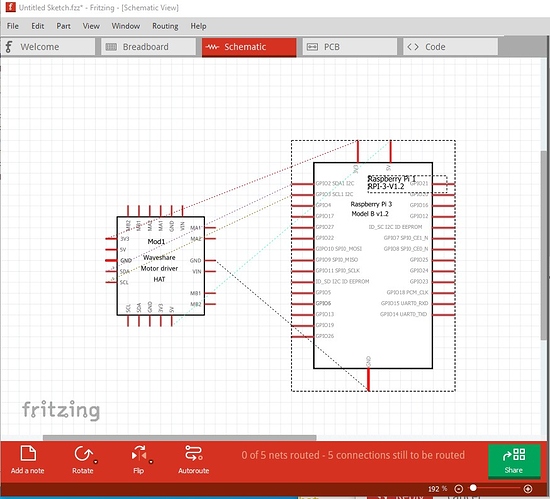Open the Flip options dropdown dot

pos(151,461)
